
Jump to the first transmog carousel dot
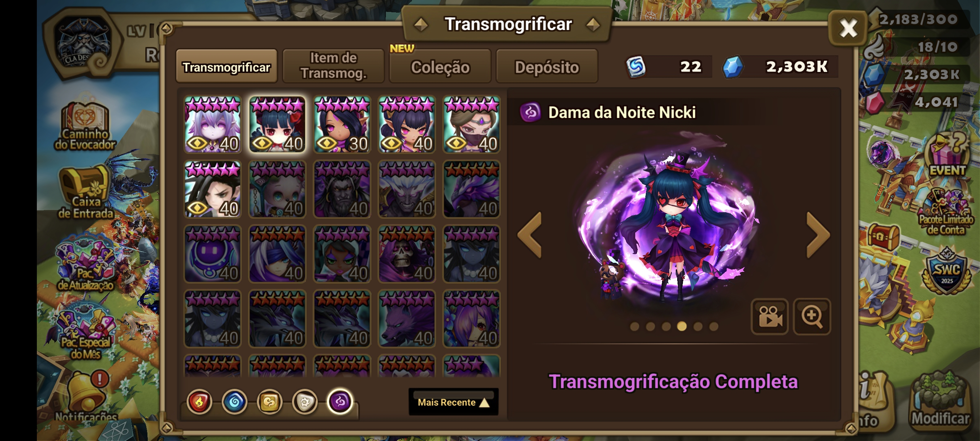click(634, 326)
